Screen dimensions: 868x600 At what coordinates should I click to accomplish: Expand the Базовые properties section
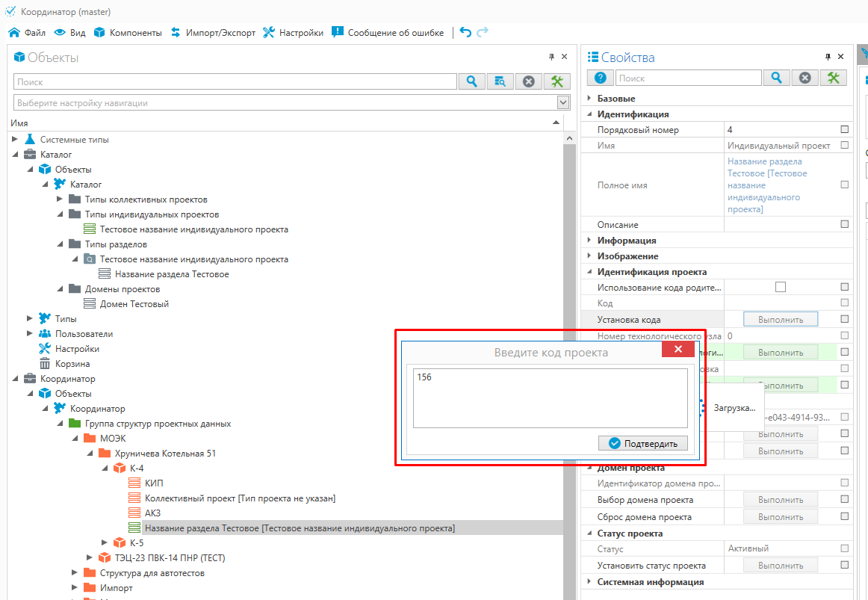589,99
